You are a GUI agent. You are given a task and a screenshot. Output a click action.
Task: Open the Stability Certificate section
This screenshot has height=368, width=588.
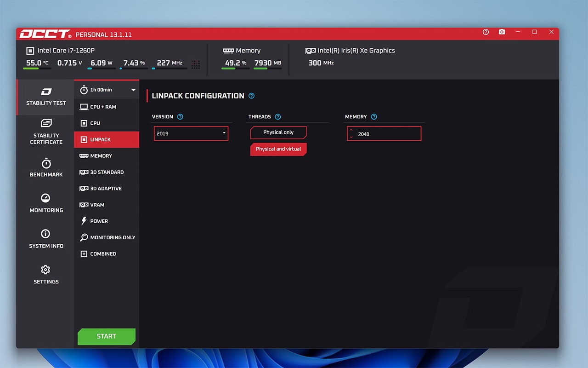pyautogui.click(x=46, y=132)
